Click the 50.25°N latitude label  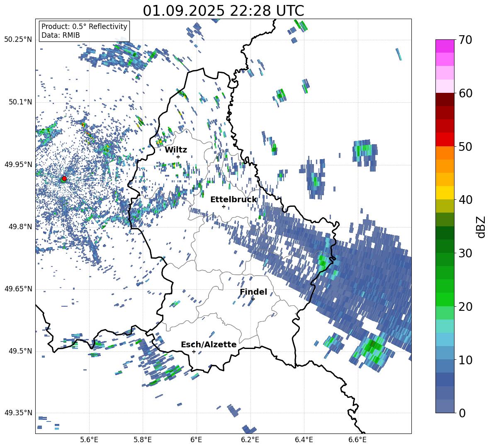click(18, 40)
